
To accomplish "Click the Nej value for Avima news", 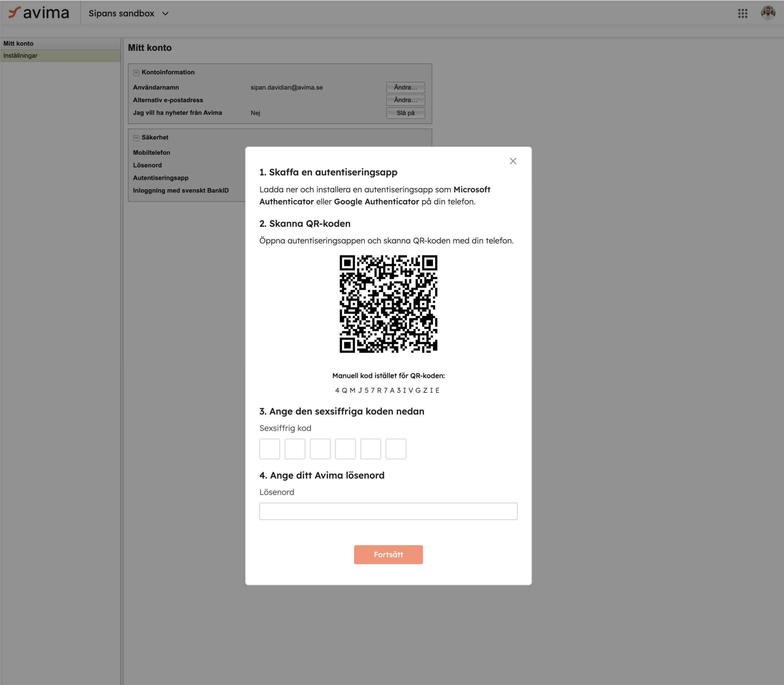I will coord(255,113).
